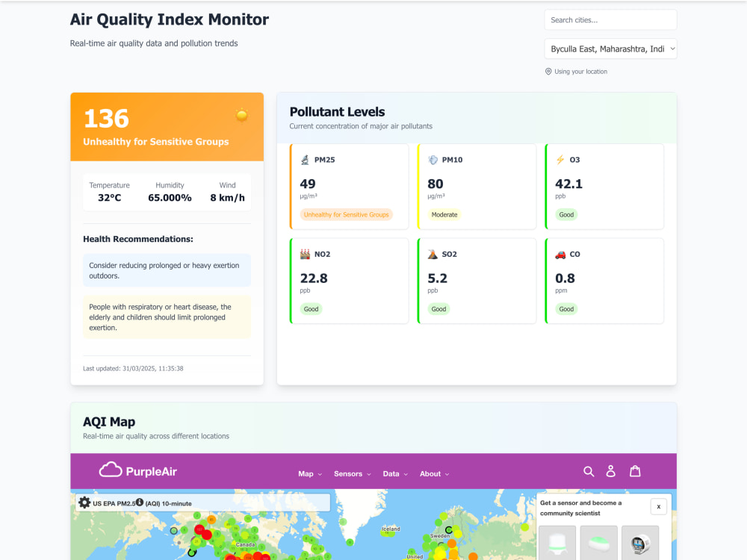Click the PM2.5 info icon

click(140, 502)
